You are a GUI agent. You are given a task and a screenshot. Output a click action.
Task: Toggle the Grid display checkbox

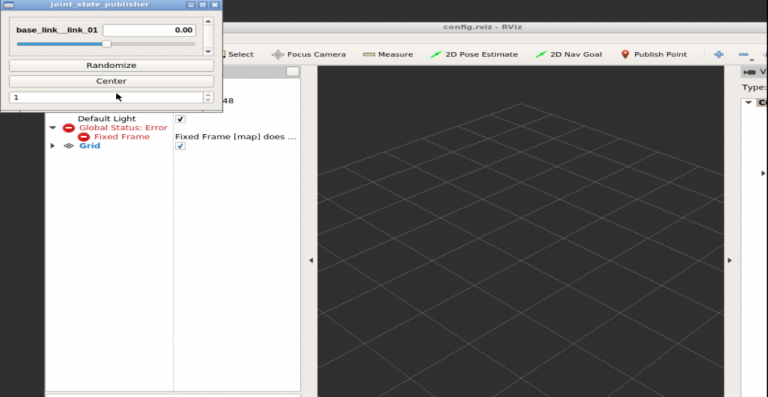pos(180,146)
